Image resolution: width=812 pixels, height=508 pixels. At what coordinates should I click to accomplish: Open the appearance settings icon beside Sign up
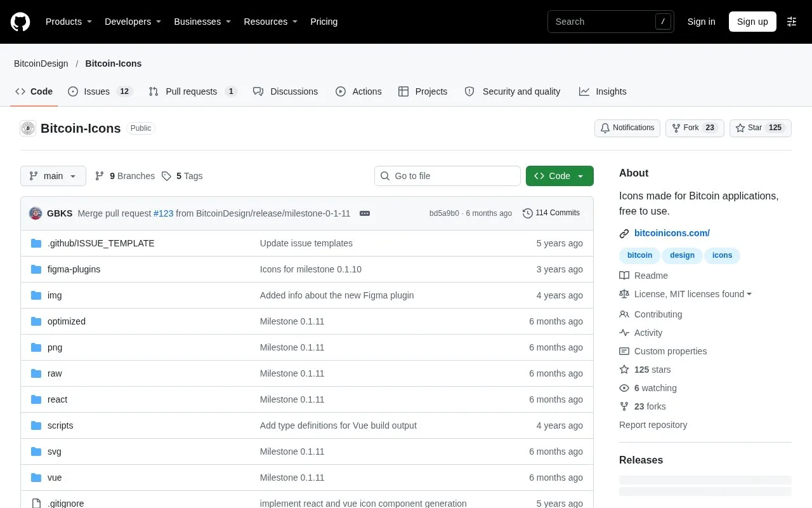click(792, 22)
